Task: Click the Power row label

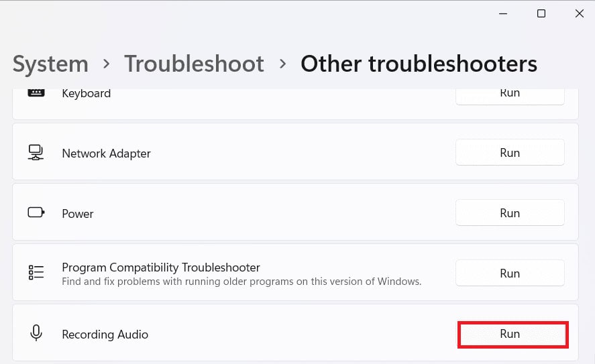Action: 78,214
